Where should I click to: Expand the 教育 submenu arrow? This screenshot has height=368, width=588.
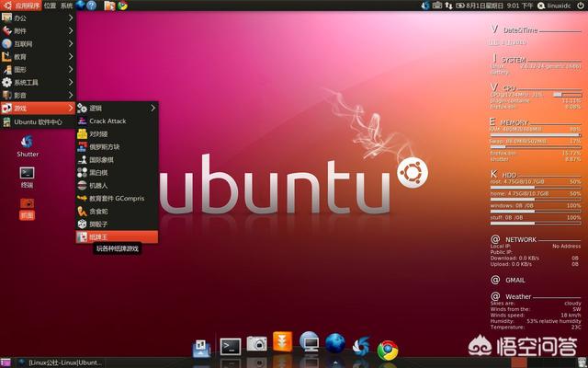click(71, 56)
